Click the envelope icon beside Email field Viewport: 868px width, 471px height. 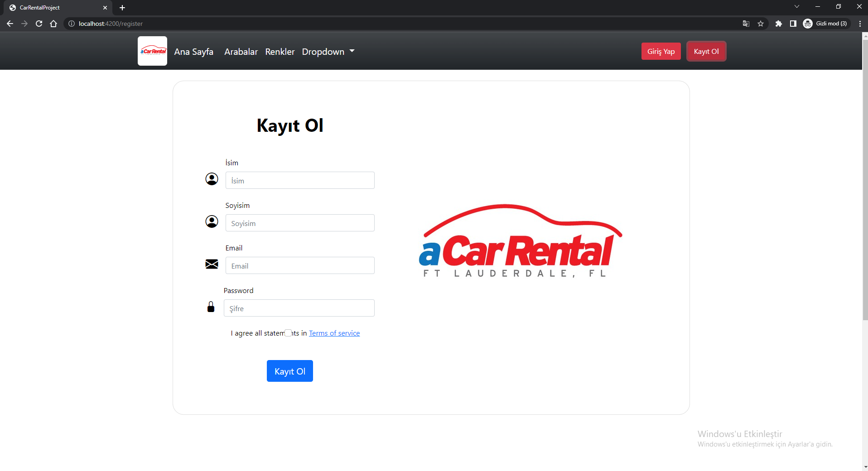[x=212, y=264]
